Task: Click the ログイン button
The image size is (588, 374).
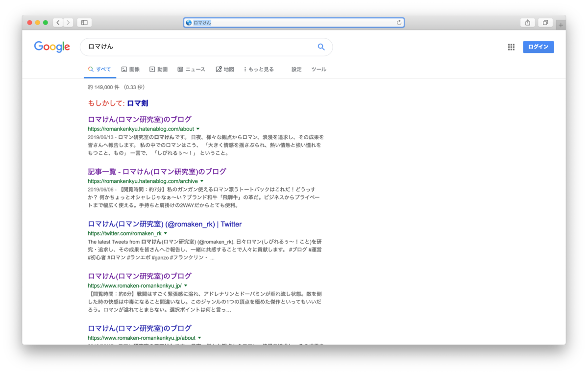Action: 538,47
